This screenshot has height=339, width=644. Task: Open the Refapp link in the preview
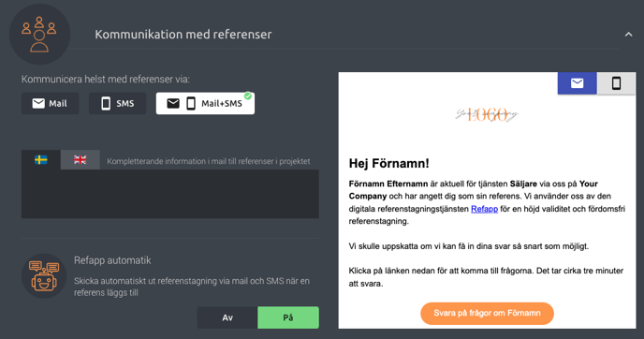[x=484, y=209]
